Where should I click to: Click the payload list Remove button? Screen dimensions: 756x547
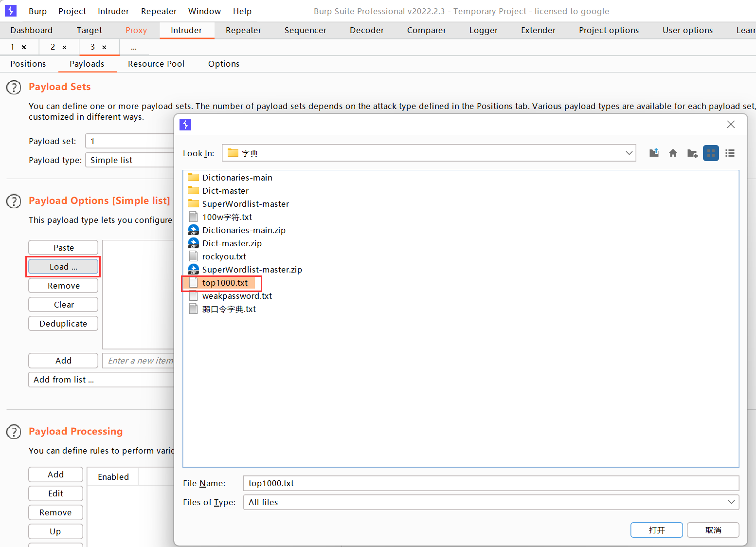63,286
